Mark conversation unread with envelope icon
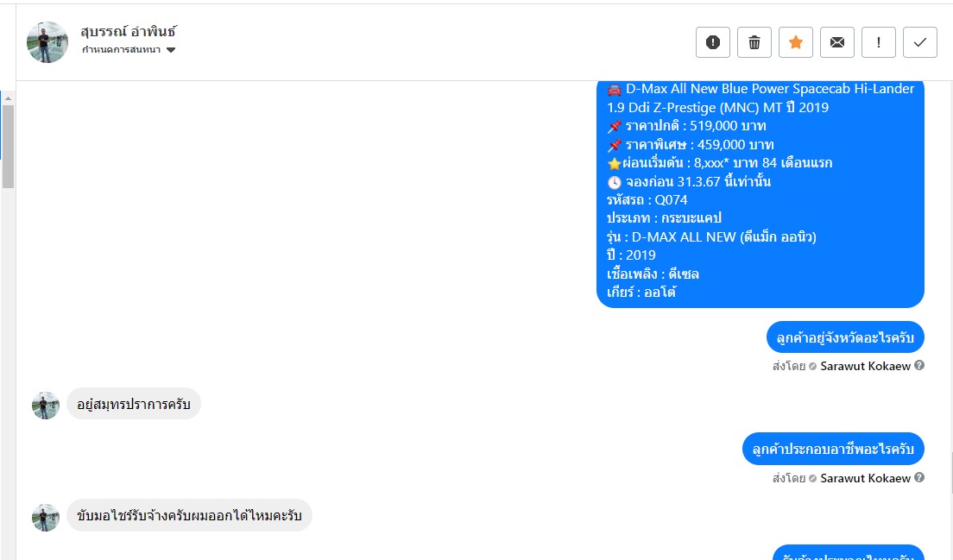 (x=837, y=42)
